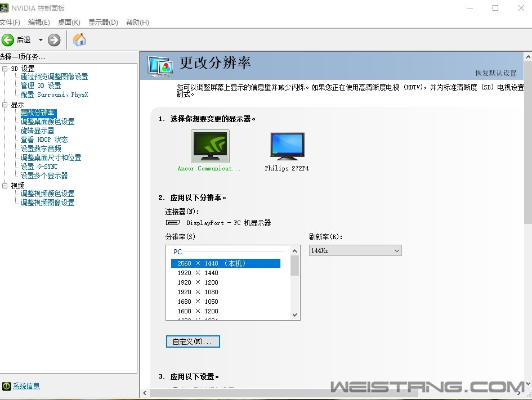Select the Ancor Communicat... monitor icon
This screenshot has width=532, height=400.
tap(210, 146)
